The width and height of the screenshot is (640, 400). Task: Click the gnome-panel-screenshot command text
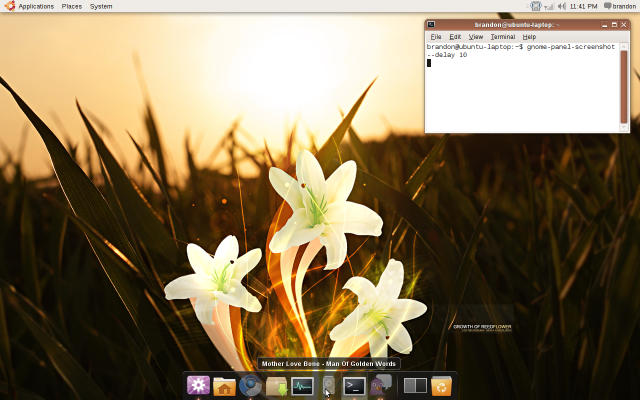click(571, 47)
